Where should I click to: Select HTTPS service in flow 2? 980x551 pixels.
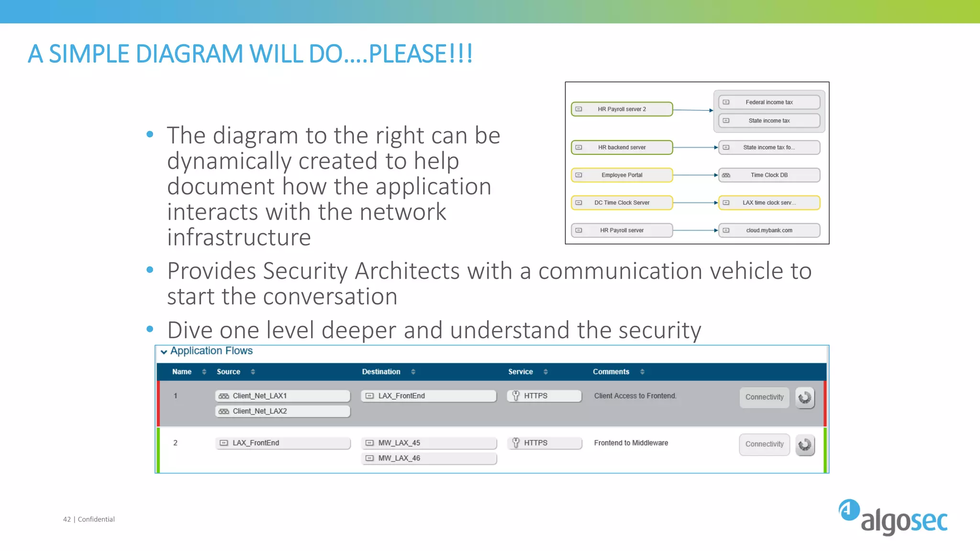tap(545, 443)
